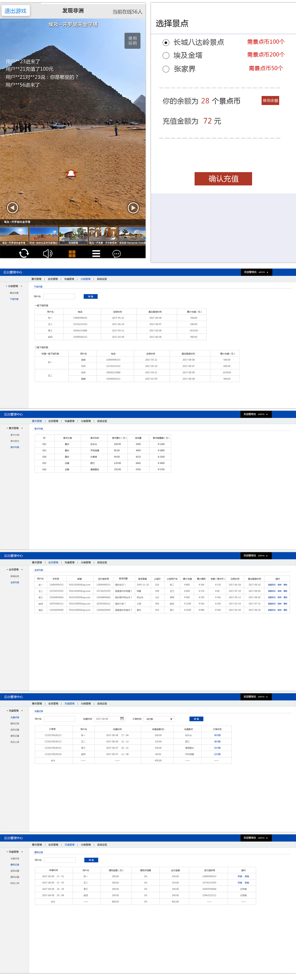Open 购买上限 in recharge records sidebar
Screen dimensions: 296x980
pyautogui.click(x=15, y=742)
